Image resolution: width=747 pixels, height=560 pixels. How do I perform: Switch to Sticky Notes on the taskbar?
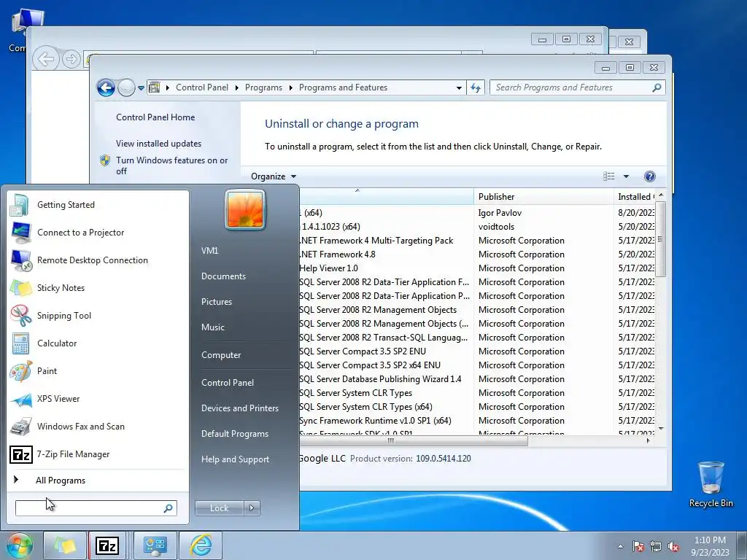click(65, 545)
